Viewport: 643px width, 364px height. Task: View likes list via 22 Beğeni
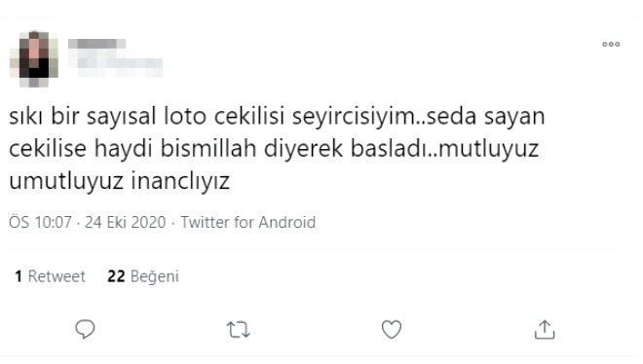[x=143, y=276]
